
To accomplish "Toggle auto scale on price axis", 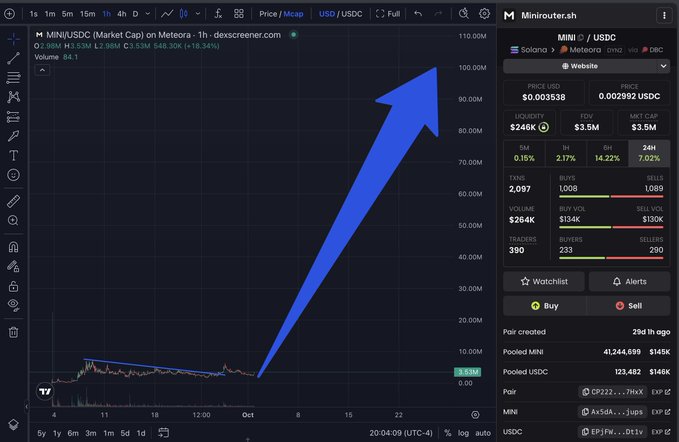I will coord(483,433).
